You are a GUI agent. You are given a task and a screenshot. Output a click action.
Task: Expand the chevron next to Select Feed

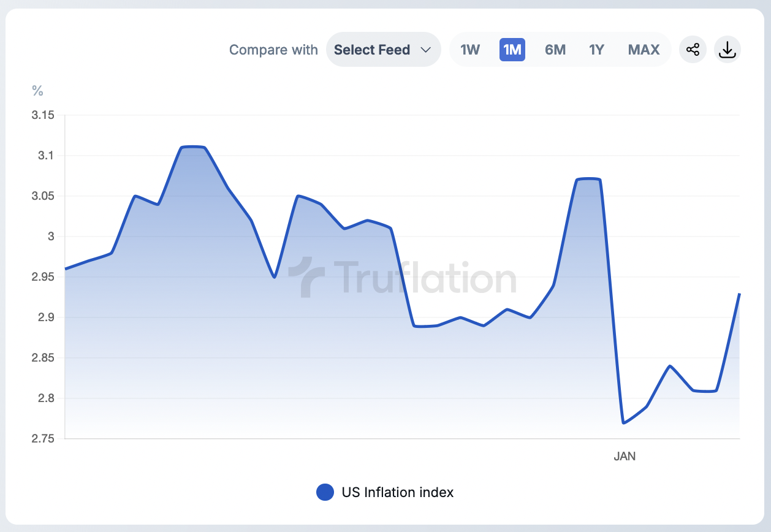[426, 50]
